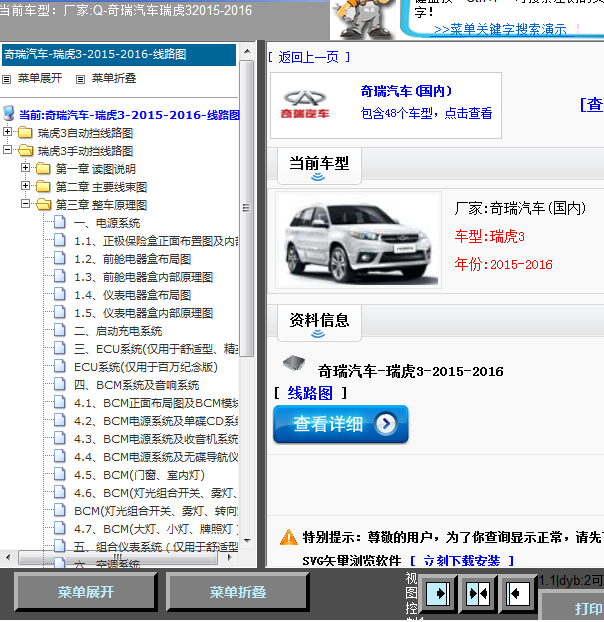
Task: Click the mechanic mascot image
Action: coord(362,19)
